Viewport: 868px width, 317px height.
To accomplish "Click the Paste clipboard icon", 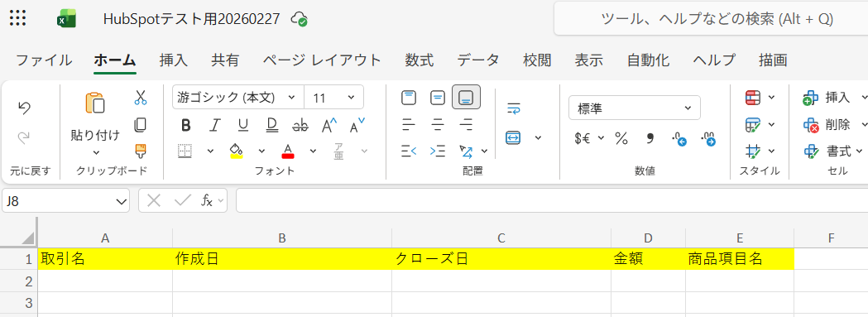I will (94, 103).
